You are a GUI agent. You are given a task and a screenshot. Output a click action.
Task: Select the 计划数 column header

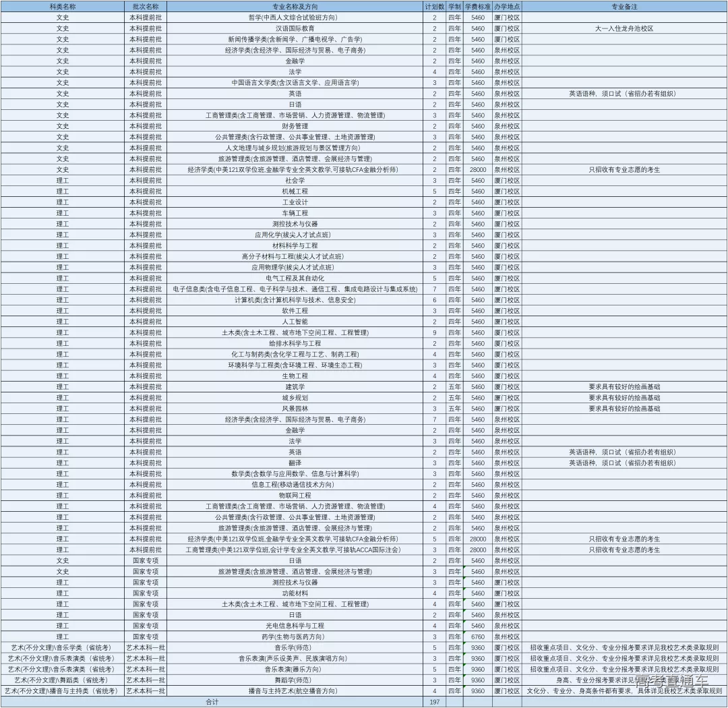434,6
